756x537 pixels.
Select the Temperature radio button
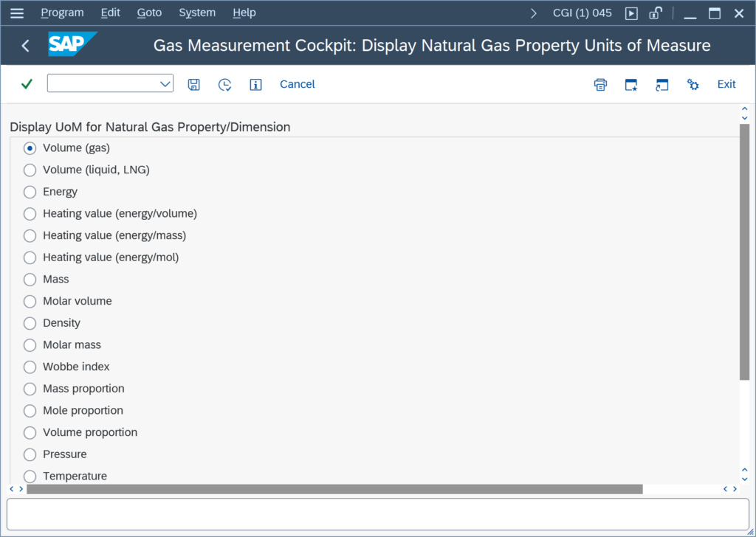(30, 477)
